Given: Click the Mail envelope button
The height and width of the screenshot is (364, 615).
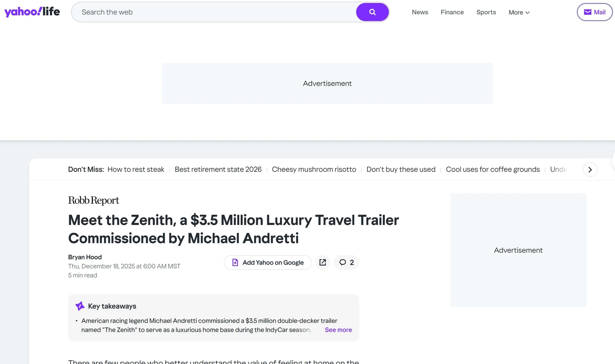Looking at the screenshot, I should point(594,12).
